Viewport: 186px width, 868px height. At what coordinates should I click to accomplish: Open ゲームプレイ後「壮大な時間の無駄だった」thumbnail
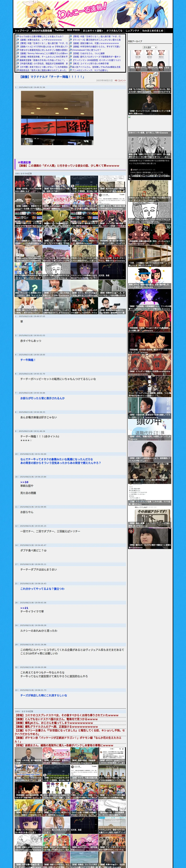pyautogui.click(x=56, y=254)
